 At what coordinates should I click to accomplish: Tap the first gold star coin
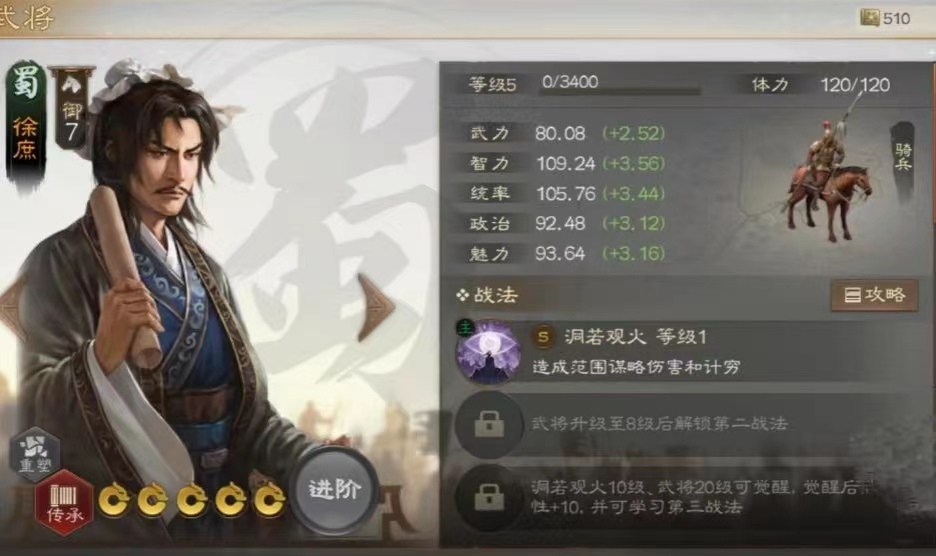113,500
